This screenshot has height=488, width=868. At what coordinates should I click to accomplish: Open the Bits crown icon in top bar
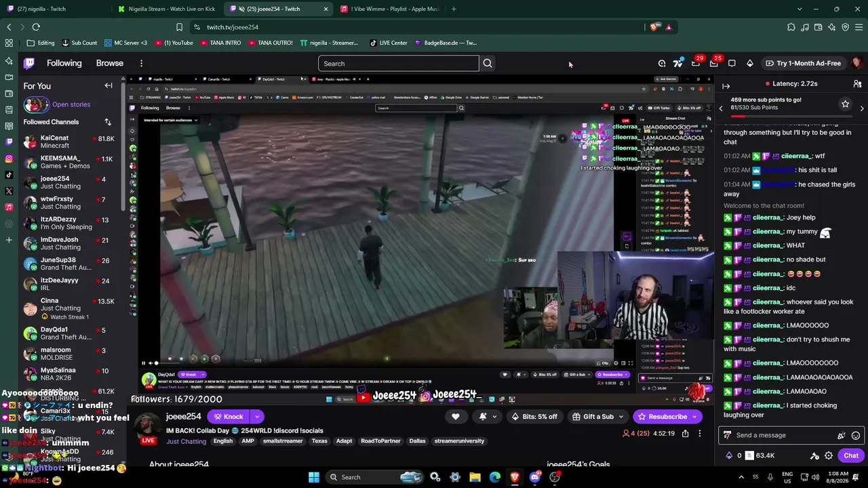tap(749, 63)
